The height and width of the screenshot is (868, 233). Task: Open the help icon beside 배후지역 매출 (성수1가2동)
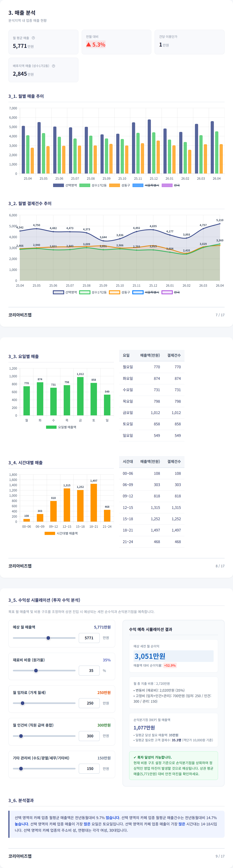click(53, 66)
